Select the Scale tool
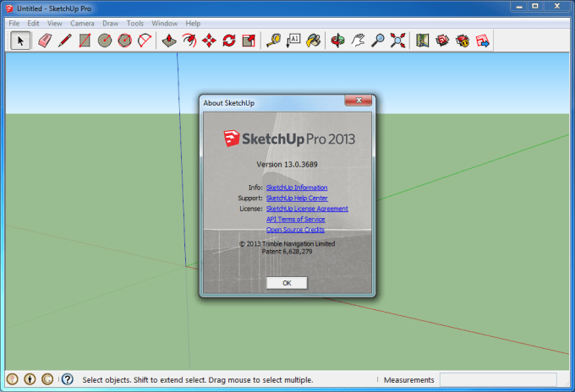575x392 pixels. point(249,41)
